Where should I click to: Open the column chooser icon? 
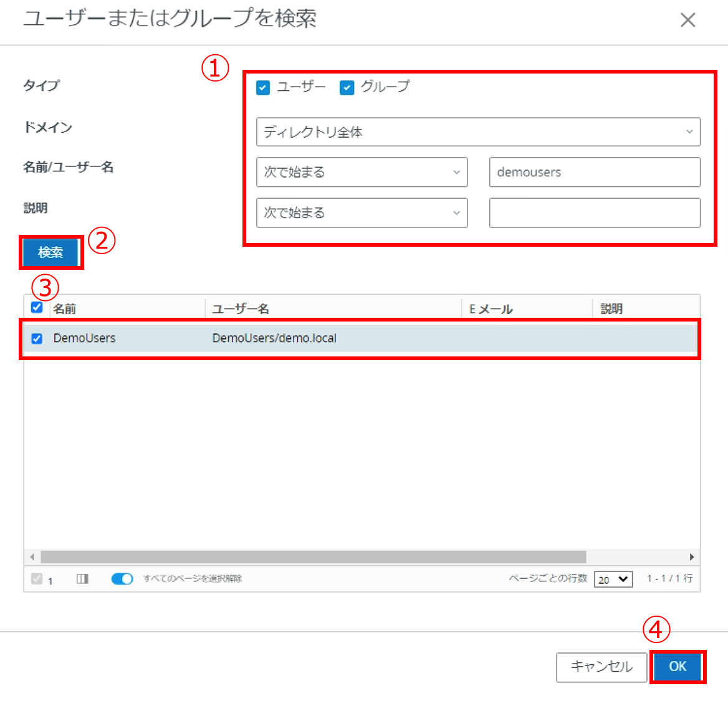coord(82,579)
